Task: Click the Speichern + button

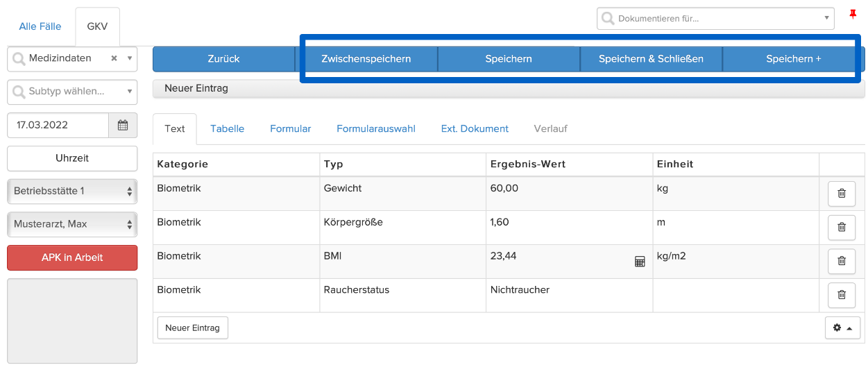Action: pos(794,59)
